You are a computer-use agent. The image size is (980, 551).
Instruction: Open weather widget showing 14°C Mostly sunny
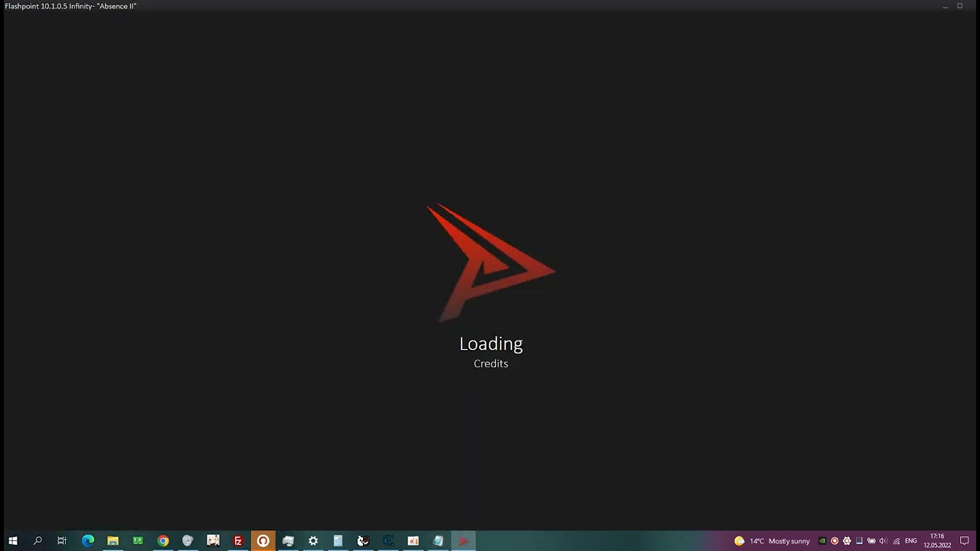point(772,541)
